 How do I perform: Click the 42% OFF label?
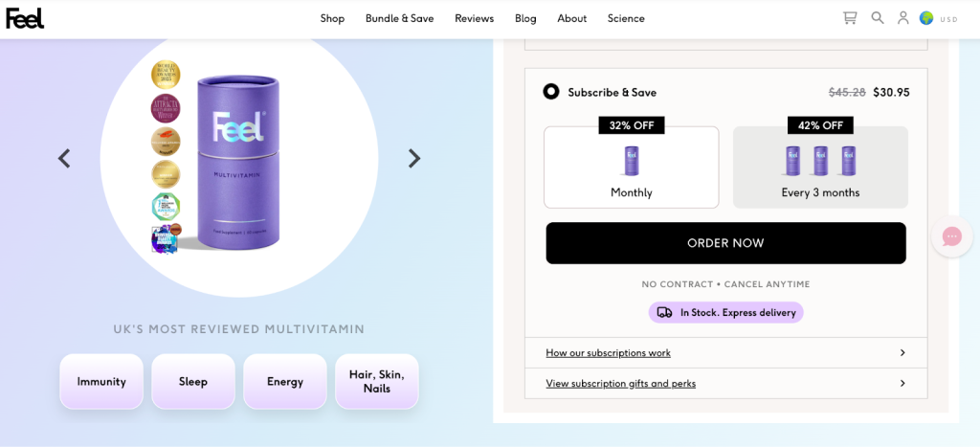pyautogui.click(x=820, y=125)
